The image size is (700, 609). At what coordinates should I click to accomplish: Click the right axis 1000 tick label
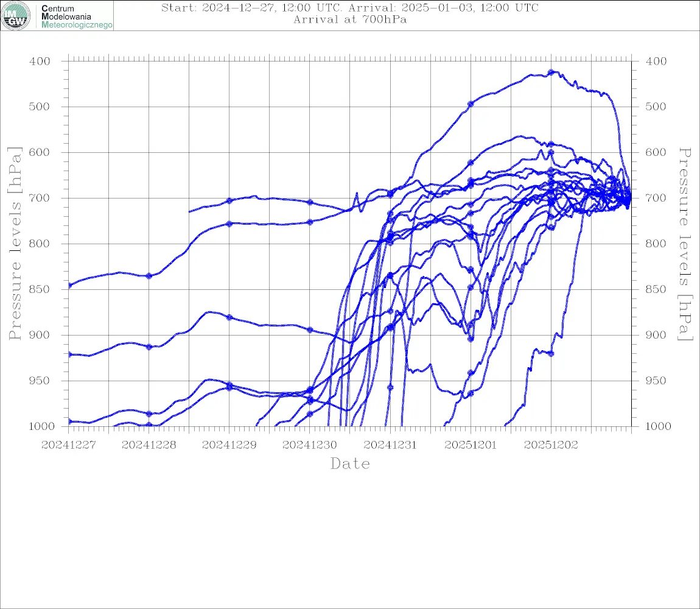[657, 426]
